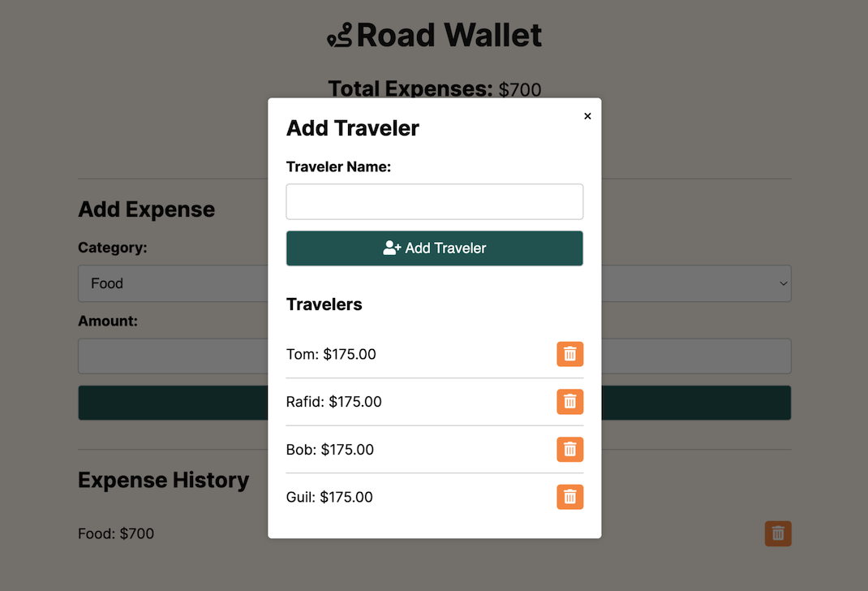Image resolution: width=868 pixels, height=591 pixels.
Task: Select the Rafid: $175.00 traveler row
Action: pyautogui.click(x=333, y=402)
